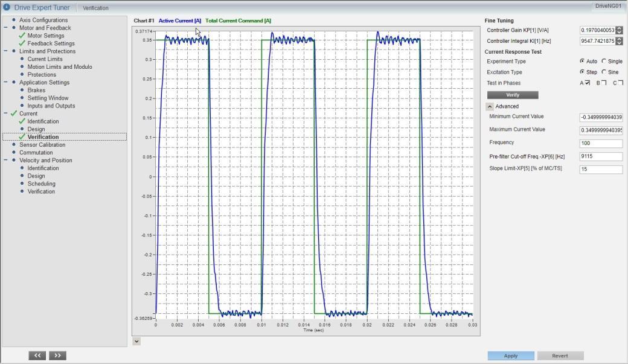Viewport: 628px width, 364px height.
Task: Open Motion Limits and Modulo page
Action: pos(60,67)
